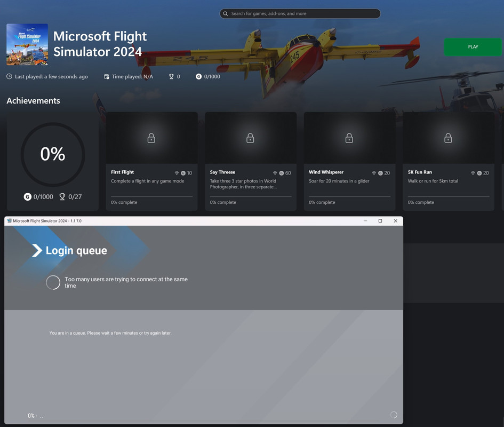Viewport: 504px width, 427px height.
Task: Open the Flight Simulator 2024 cover thumbnail
Action: [27, 44]
